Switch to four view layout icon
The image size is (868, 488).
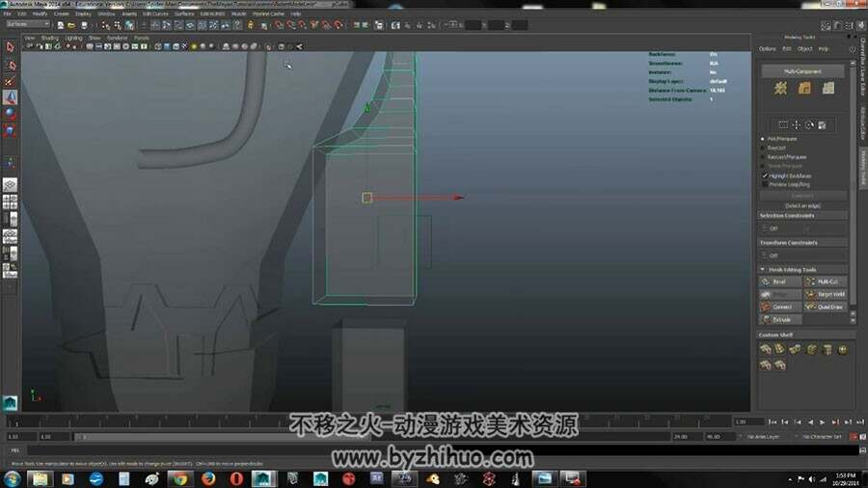[10, 202]
